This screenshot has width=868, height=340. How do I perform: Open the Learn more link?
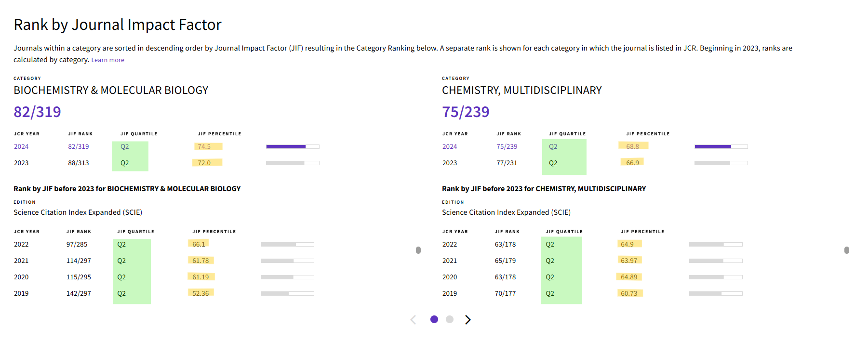pos(107,60)
